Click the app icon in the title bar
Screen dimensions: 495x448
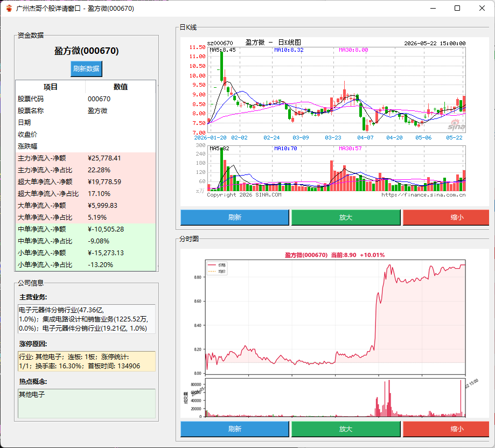[x=9, y=8]
